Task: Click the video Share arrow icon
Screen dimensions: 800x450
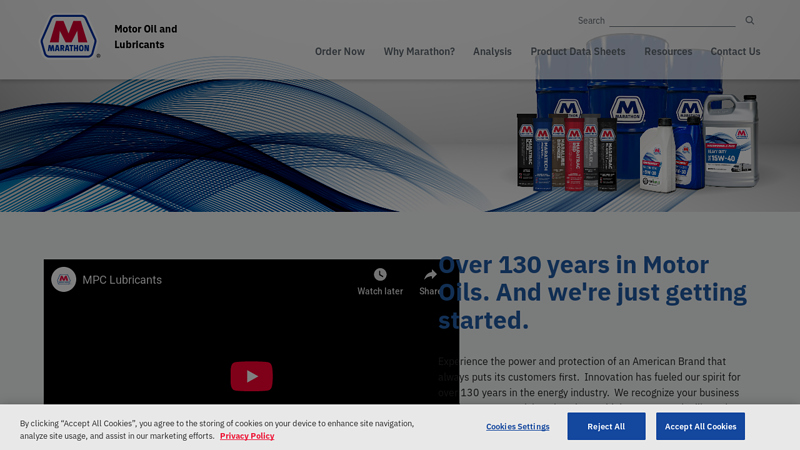Action: (430, 275)
